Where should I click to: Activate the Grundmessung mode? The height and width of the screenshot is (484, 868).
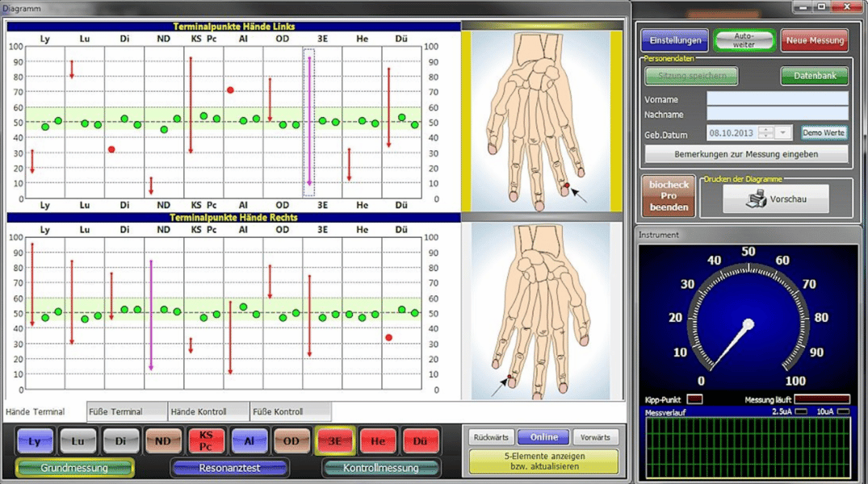[74, 468]
